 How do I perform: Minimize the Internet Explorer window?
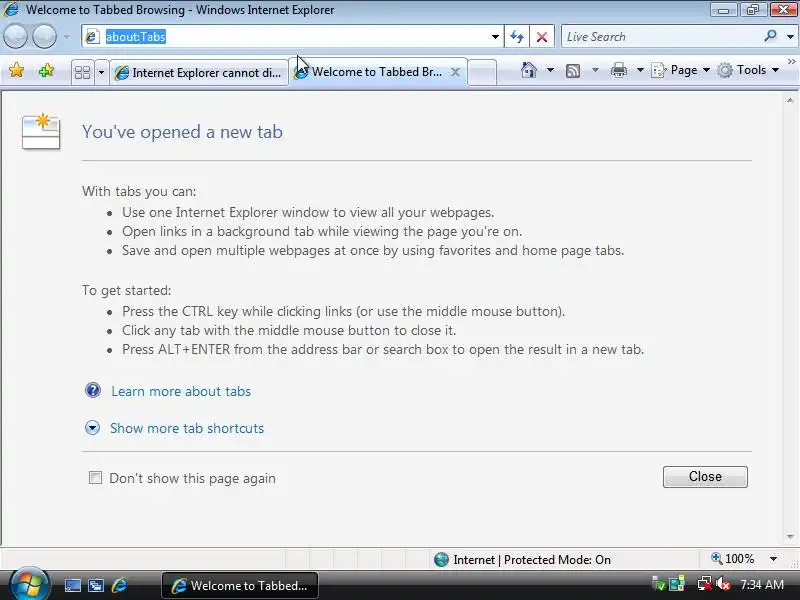point(723,10)
